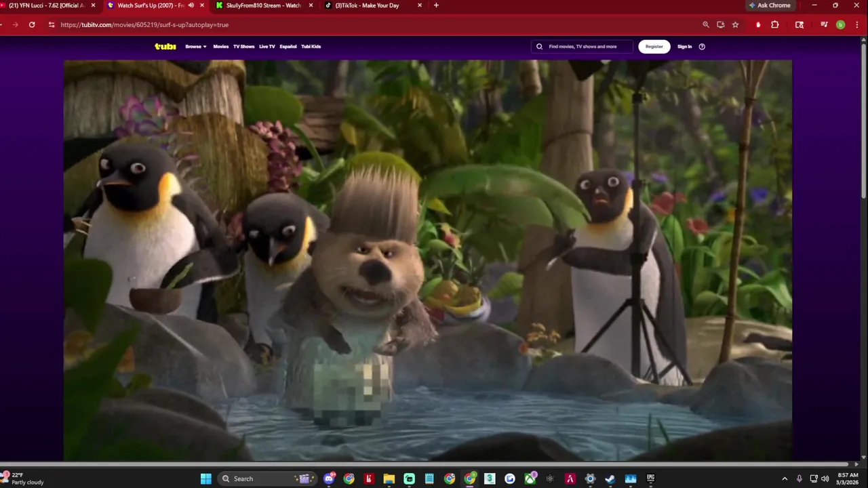Screen dimensions: 868x488
Task: Open a new browser tab
Action: coord(436,5)
